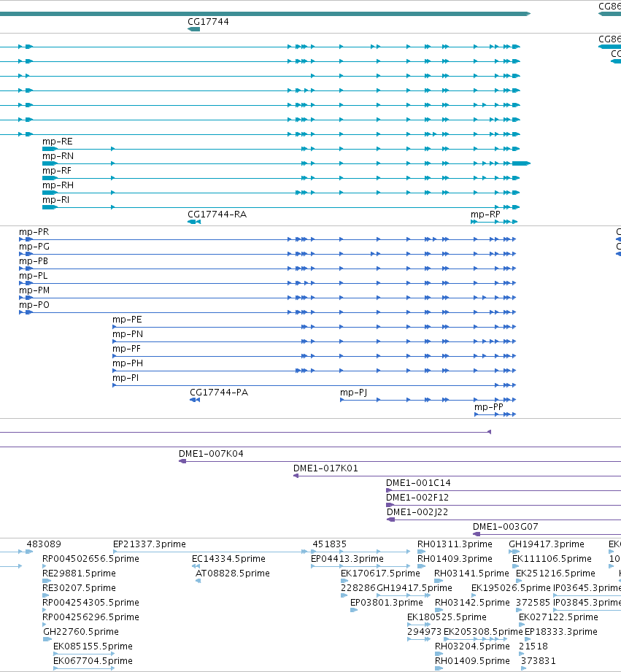Select protein track mp-PO

pos(267,312)
